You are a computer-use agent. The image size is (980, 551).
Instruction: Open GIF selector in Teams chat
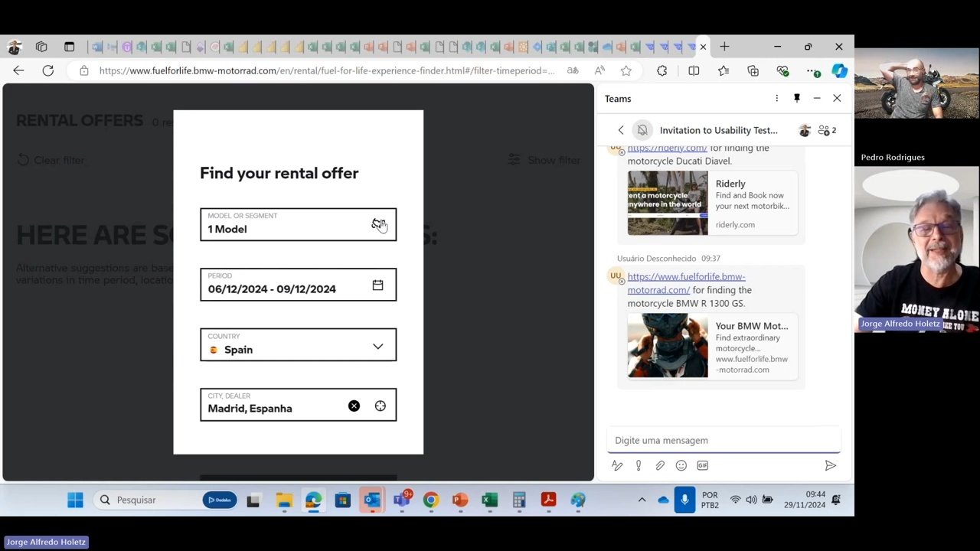click(x=702, y=465)
